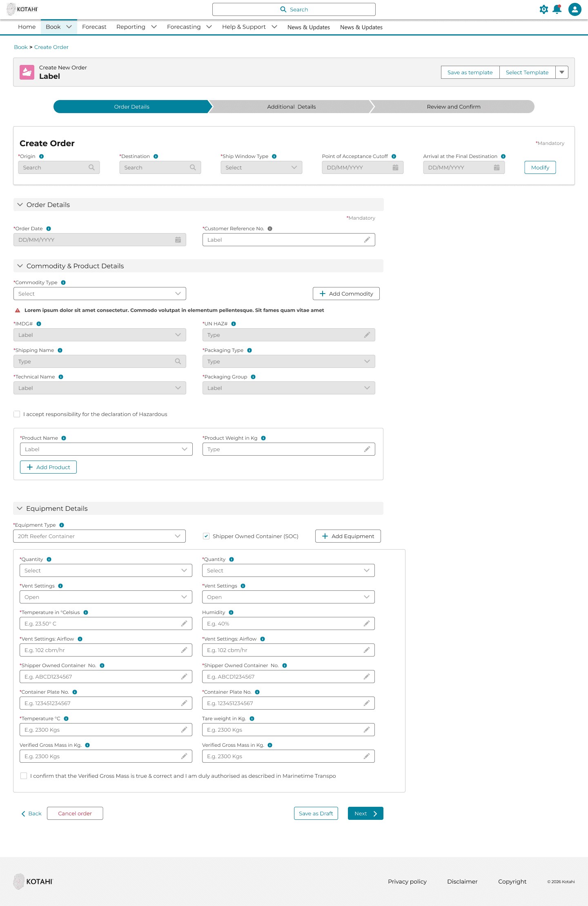This screenshot has height=906, width=588.
Task: Click the info icon next to Origin
Action: coord(41,156)
